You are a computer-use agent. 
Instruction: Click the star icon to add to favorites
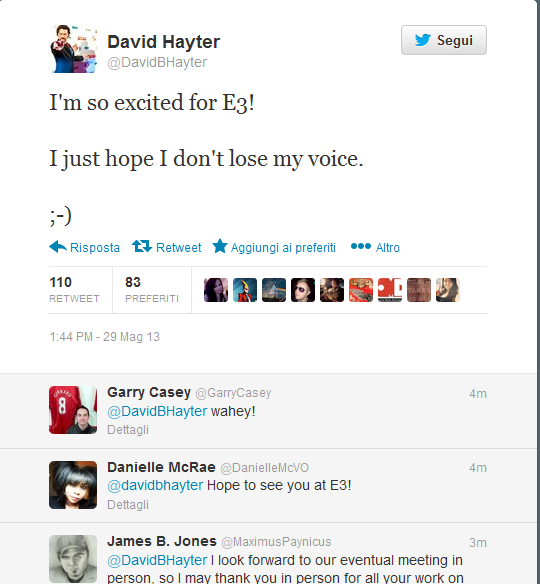pyautogui.click(x=220, y=246)
